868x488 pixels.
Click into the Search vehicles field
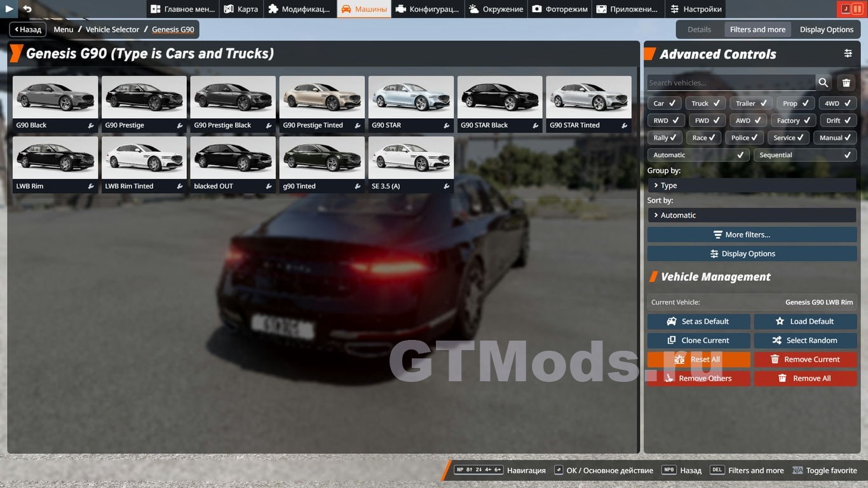[731, 83]
